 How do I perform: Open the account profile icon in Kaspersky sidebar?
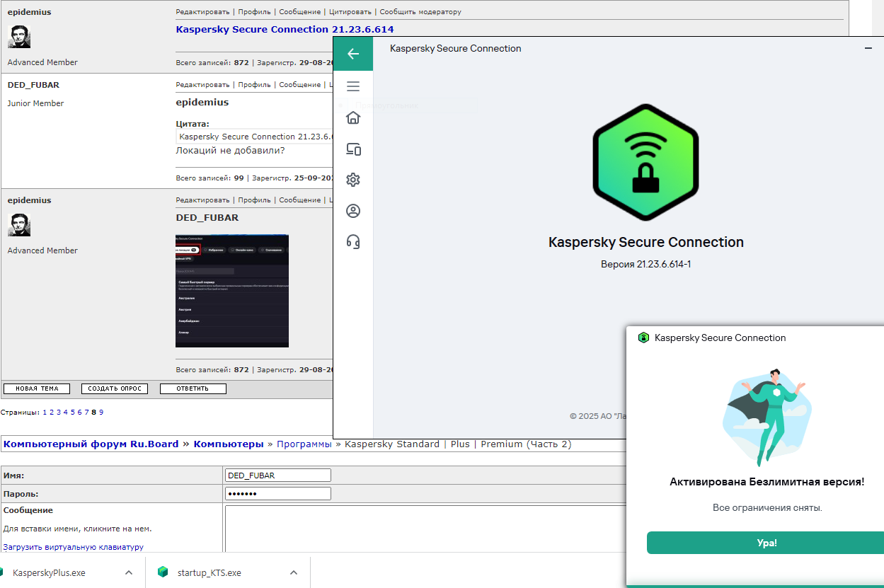click(353, 211)
